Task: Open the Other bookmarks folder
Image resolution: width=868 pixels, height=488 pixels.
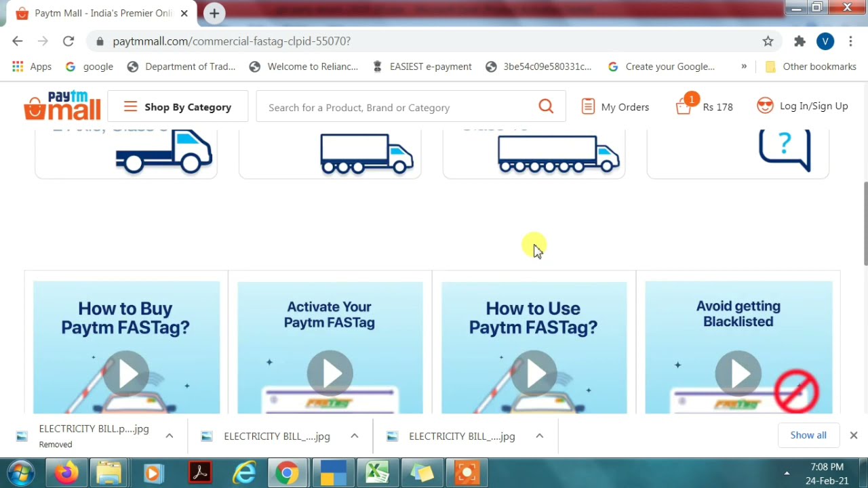Action: tap(810, 66)
